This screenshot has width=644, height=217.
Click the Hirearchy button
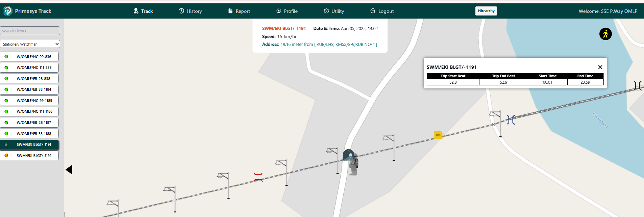(x=486, y=11)
